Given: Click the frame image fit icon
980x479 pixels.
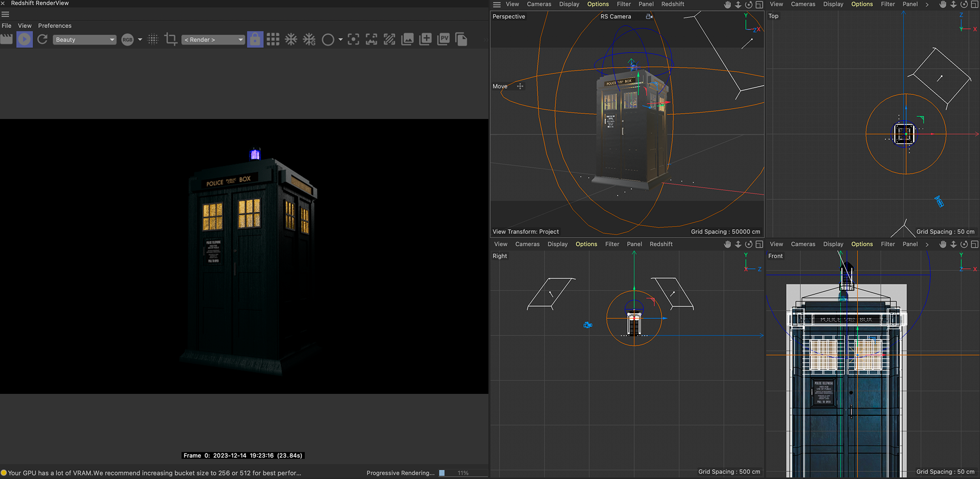Looking at the screenshot, I should point(372,39).
